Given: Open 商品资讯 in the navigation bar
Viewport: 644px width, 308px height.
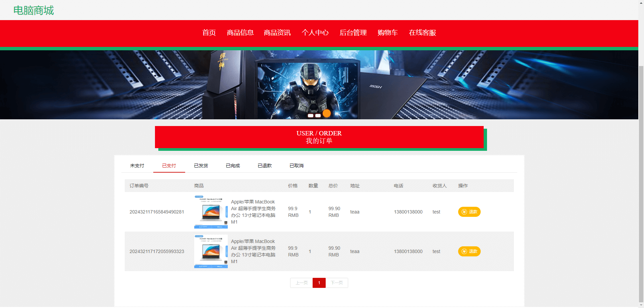Looking at the screenshot, I should 277,33.
